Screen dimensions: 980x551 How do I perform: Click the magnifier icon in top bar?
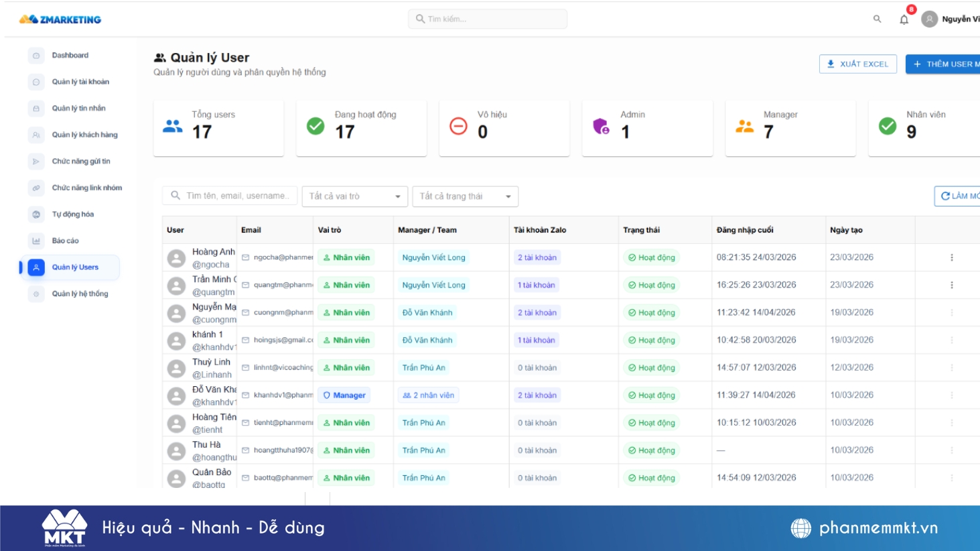point(877,19)
